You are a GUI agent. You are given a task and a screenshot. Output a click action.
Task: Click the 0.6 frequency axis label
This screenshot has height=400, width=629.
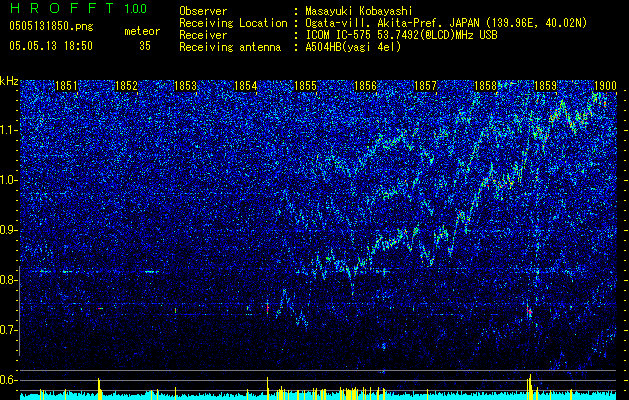(x=8, y=380)
